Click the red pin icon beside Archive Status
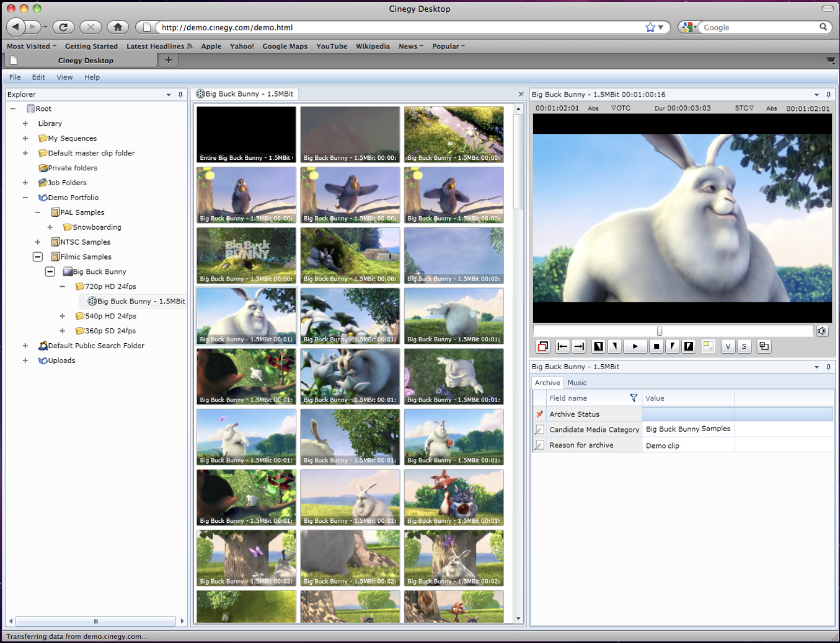Viewport: 840px width, 643px height. pyautogui.click(x=539, y=414)
